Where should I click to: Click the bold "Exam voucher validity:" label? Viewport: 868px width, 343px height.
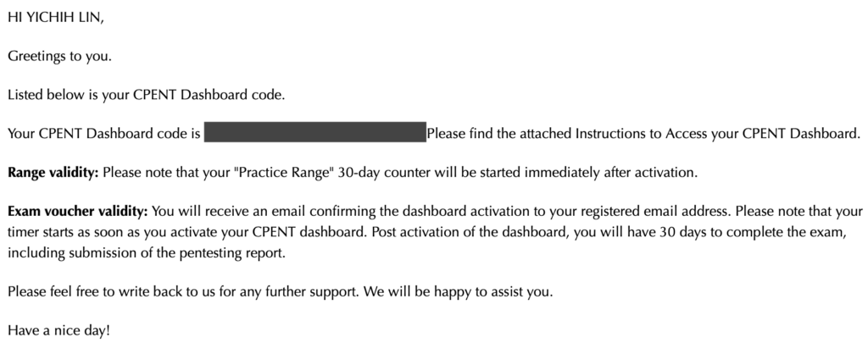78,211
